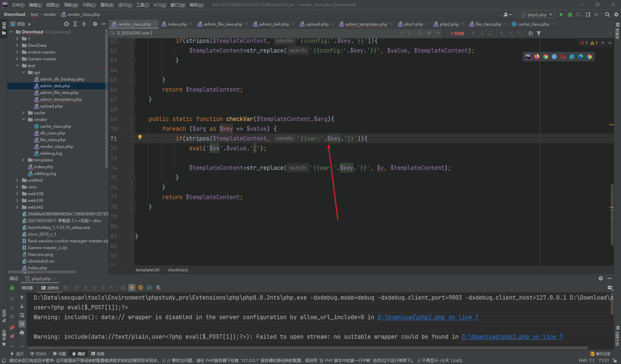Go to previous search occurrence arrow

click(473, 33)
